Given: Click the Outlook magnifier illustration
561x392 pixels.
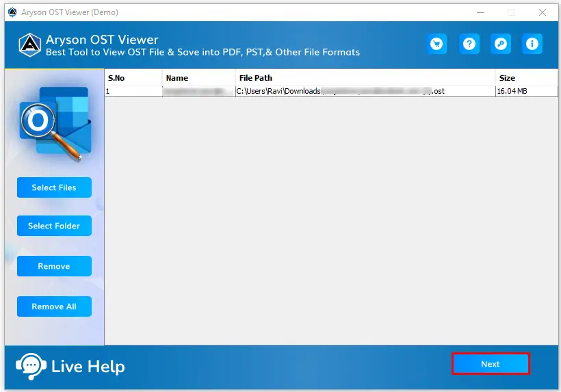Looking at the screenshot, I should [x=55, y=124].
